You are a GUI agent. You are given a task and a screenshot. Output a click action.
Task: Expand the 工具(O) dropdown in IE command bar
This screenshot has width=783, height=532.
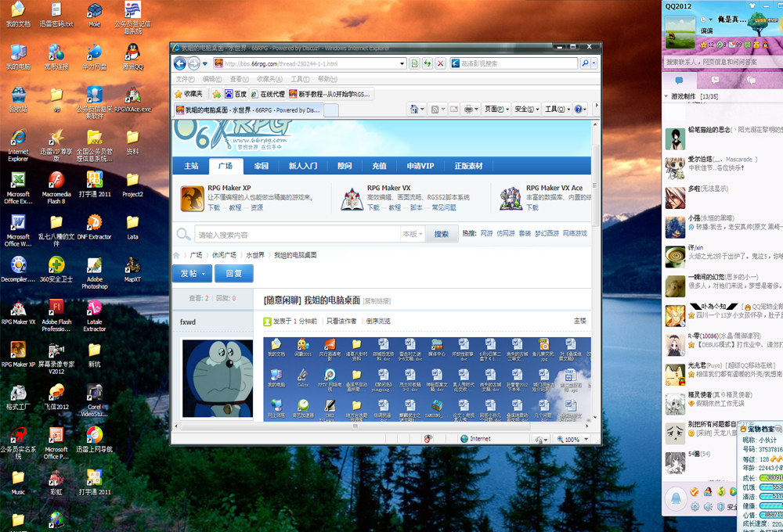[557, 110]
